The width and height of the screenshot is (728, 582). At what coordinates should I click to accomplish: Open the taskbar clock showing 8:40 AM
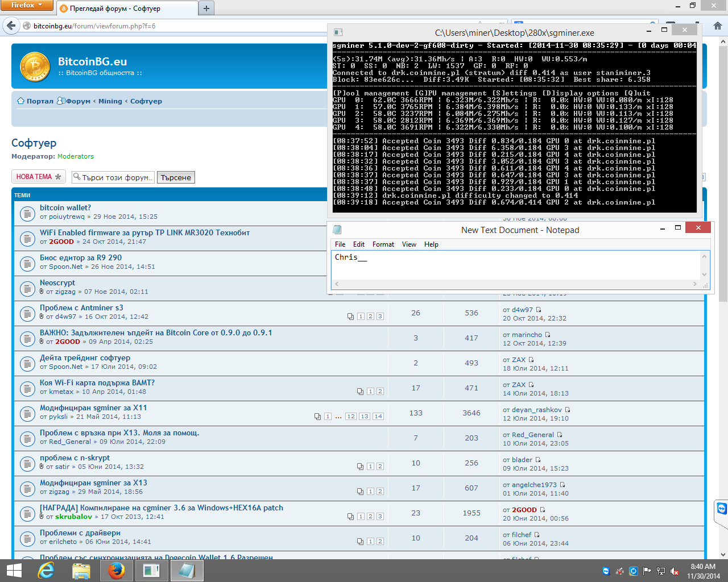pos(703,571)
